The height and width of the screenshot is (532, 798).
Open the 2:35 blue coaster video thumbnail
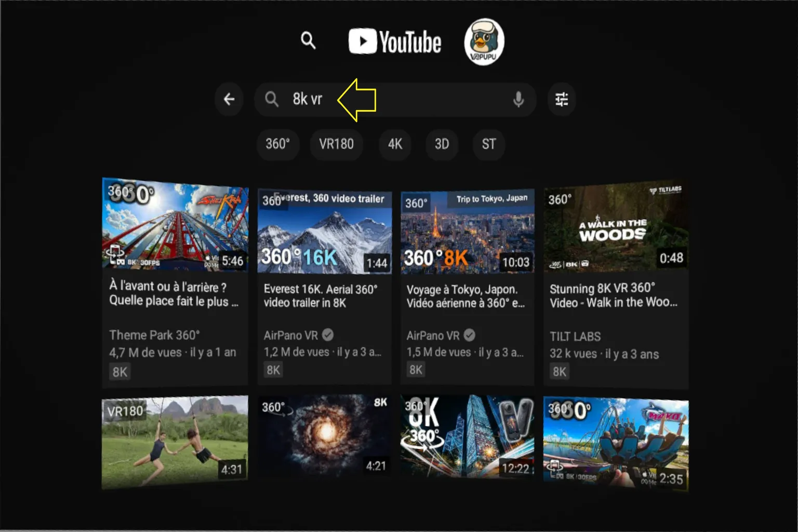pyautogui.click(x=616, y=444)
